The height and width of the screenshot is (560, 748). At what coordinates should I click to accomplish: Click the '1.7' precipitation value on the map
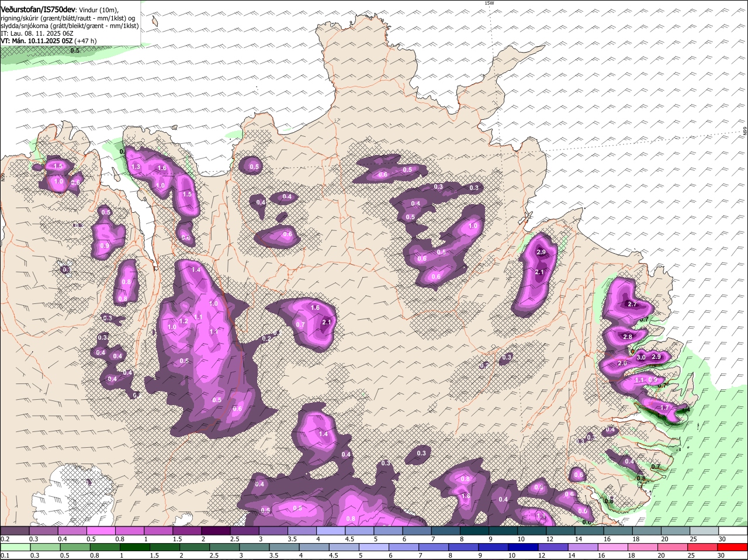(x=664, y=407)
